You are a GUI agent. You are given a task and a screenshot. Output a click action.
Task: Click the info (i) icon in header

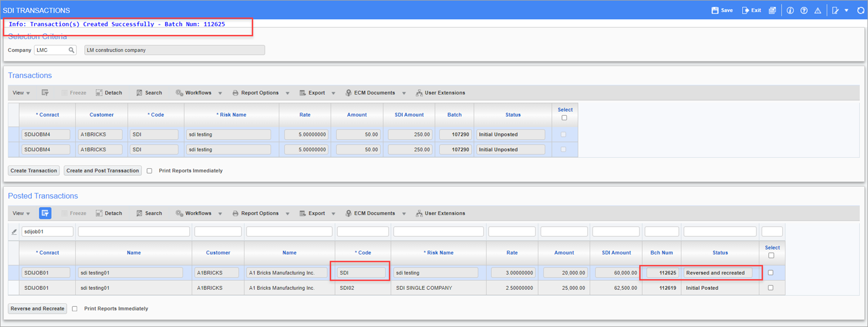(x=790, y=10)
